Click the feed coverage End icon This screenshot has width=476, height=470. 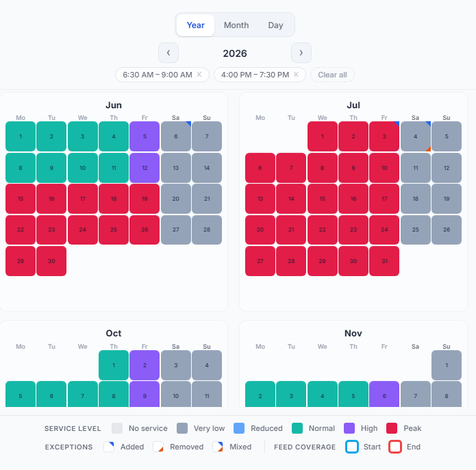(x=395, y=447)
